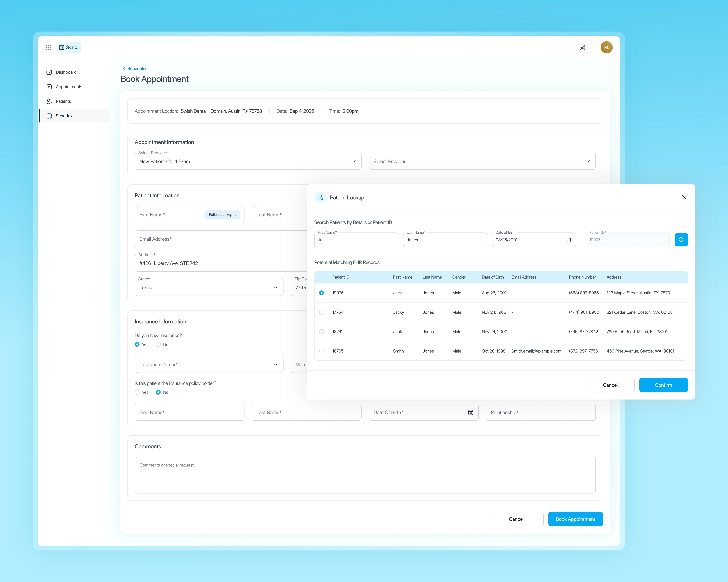Open calendar picker in lookup Date of Birth

tap(569, 240)
